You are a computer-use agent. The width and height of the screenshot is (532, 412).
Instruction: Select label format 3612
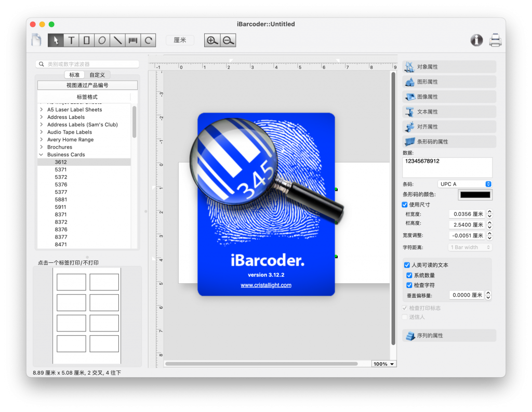(84, 162)
